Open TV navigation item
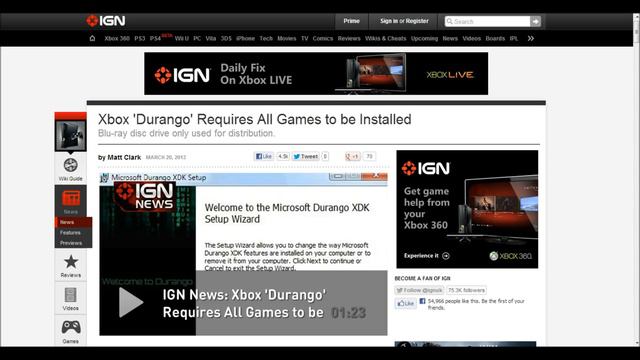 (x=304, y=38)
